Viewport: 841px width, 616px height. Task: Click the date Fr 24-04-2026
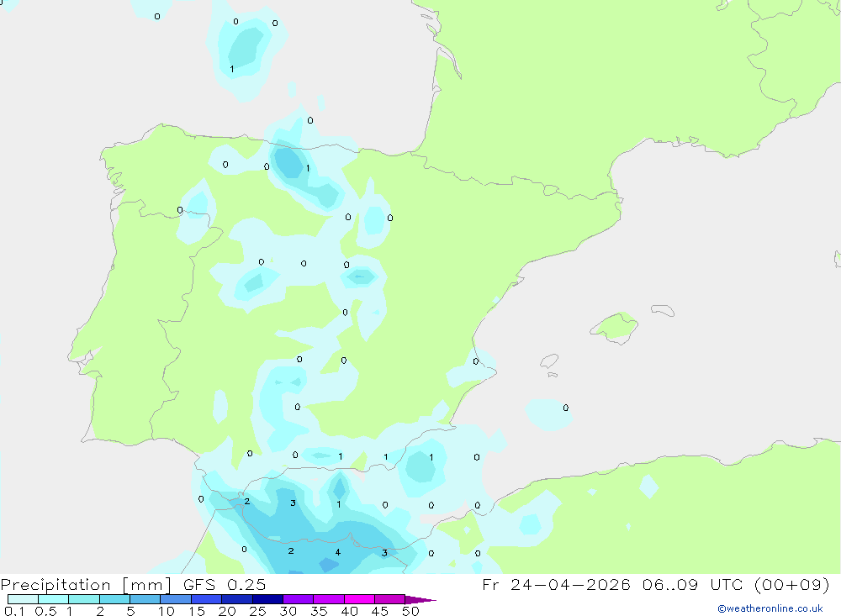click(x=556, y=585)
